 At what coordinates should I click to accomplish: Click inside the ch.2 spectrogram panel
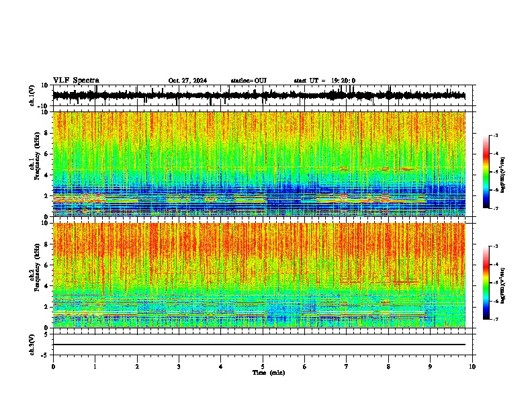[x=259, y=275]
